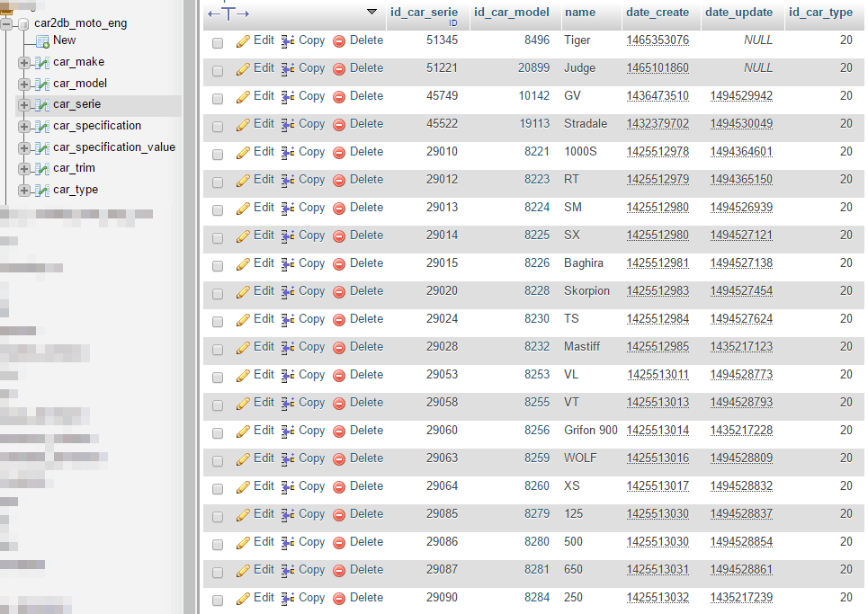
Task: Click the red Delete icon for GV row
Action: coord(339,97)
